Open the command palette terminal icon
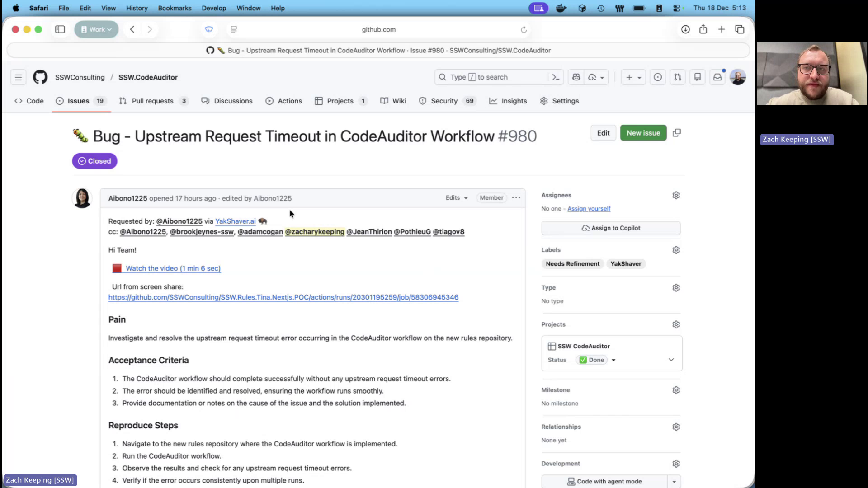This screenshot has width=868, height=488. point(556,77)
